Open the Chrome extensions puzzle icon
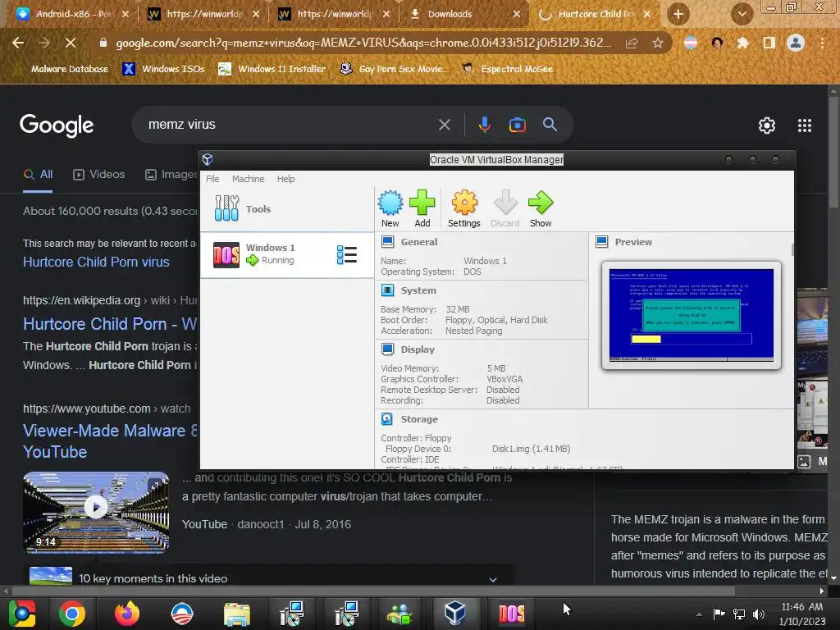The height and width of the screenshot is (630, 840). coord(742,43)
